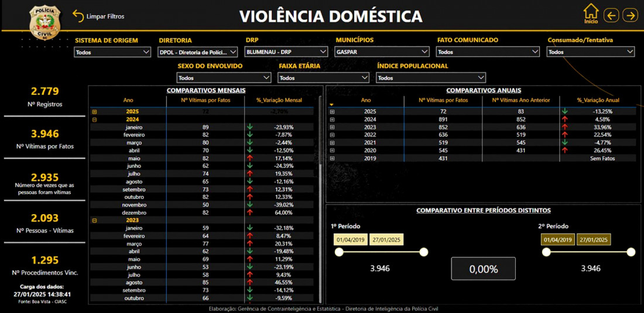
Task: Click 1.295 Nº Procedimentos Vinc. card
Action: [x=45, y=266]
